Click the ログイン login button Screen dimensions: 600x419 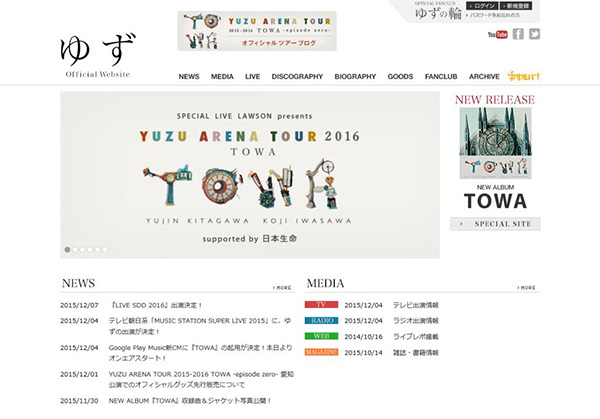point(482,6)
